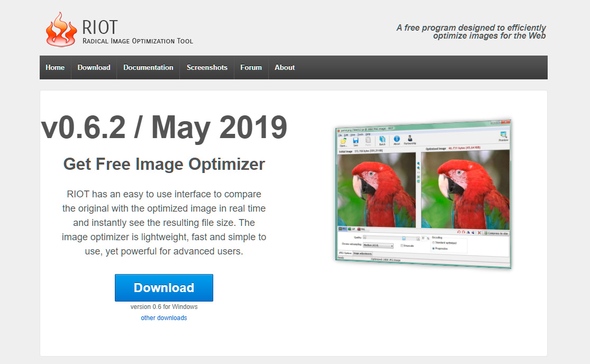The image size is (590, 364).
Task: Click the red undo arrow above the settings panel
Action: pos(459,232)
